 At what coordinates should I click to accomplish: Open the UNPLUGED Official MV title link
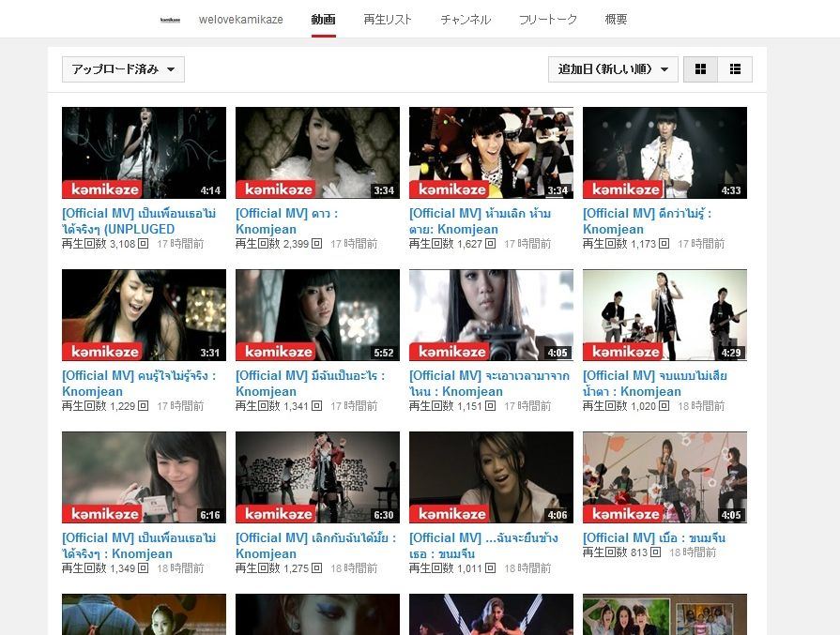pyautogui.click(x=139, y=221)
